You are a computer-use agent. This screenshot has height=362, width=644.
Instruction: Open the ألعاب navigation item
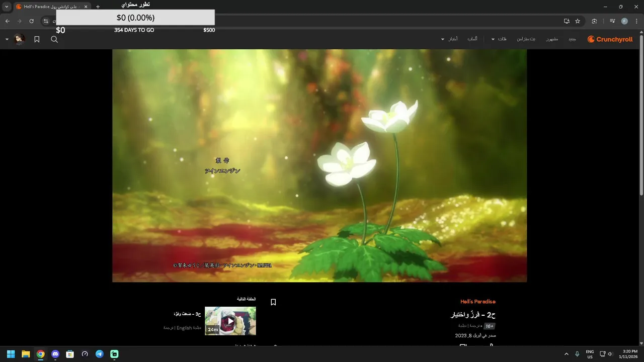tap(472, 39)
